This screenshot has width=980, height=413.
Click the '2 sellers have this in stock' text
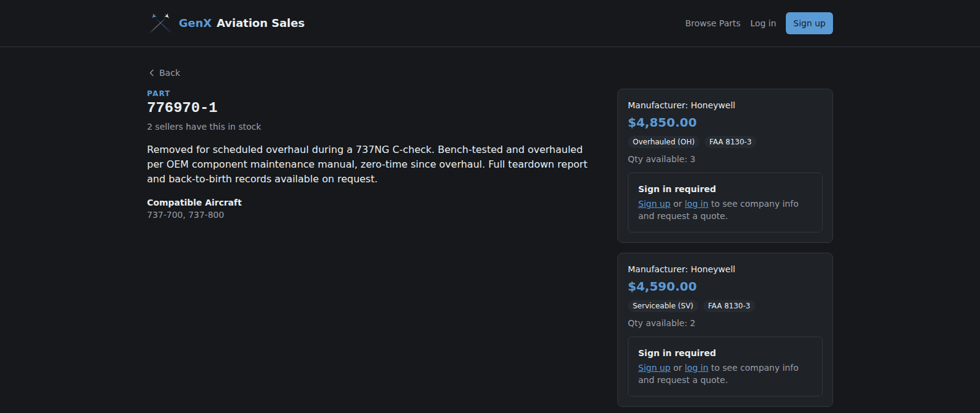[x=204, y=127]
